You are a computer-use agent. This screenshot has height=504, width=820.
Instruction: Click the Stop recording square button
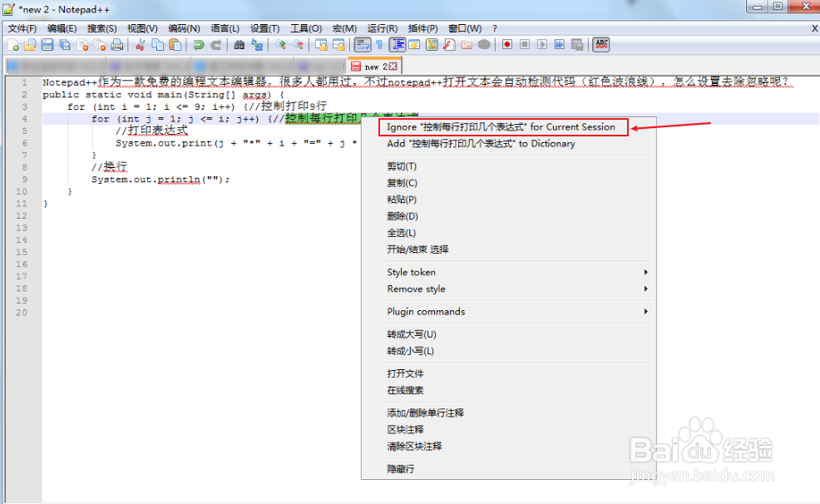point(525,45)
